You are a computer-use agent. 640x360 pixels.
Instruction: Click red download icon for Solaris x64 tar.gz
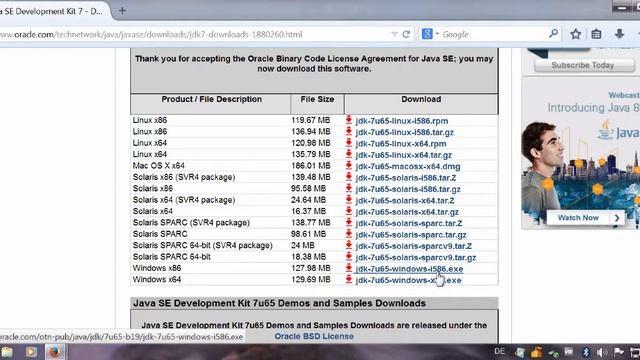349,211
